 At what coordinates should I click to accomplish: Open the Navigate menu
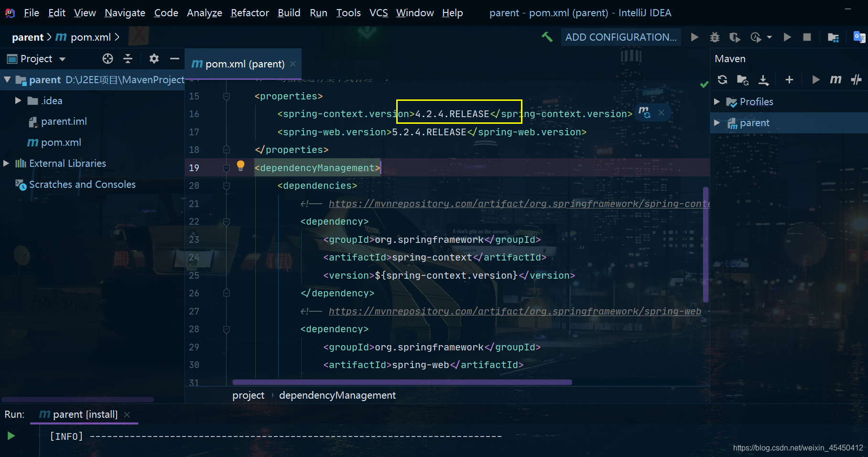(125, 12)
